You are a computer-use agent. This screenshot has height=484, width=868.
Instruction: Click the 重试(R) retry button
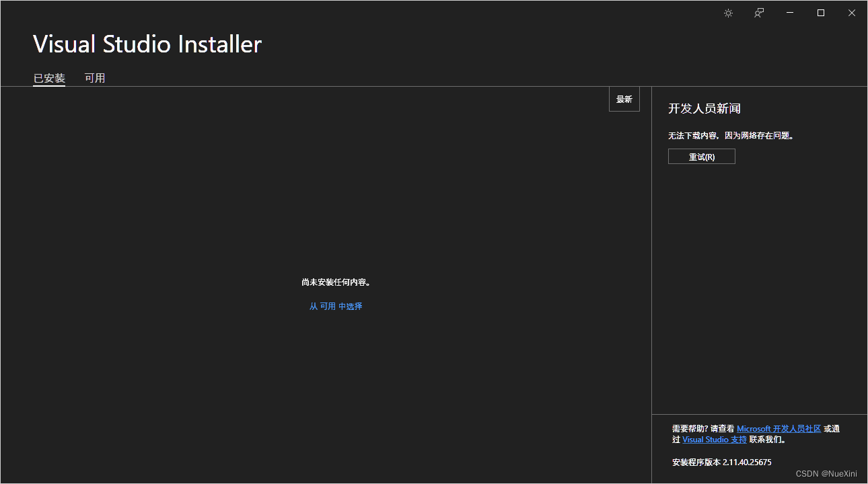tap(702, 157)
